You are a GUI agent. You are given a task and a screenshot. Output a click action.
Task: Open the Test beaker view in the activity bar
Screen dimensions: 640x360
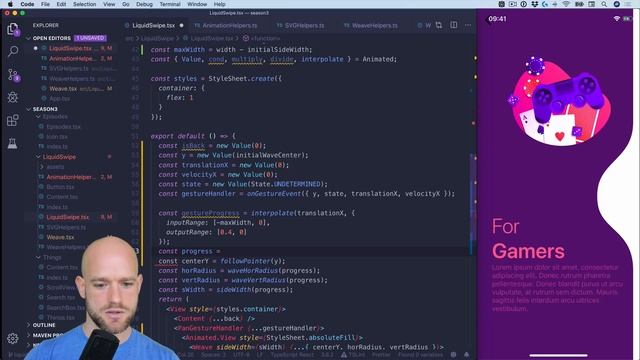(x=13, y=143)
